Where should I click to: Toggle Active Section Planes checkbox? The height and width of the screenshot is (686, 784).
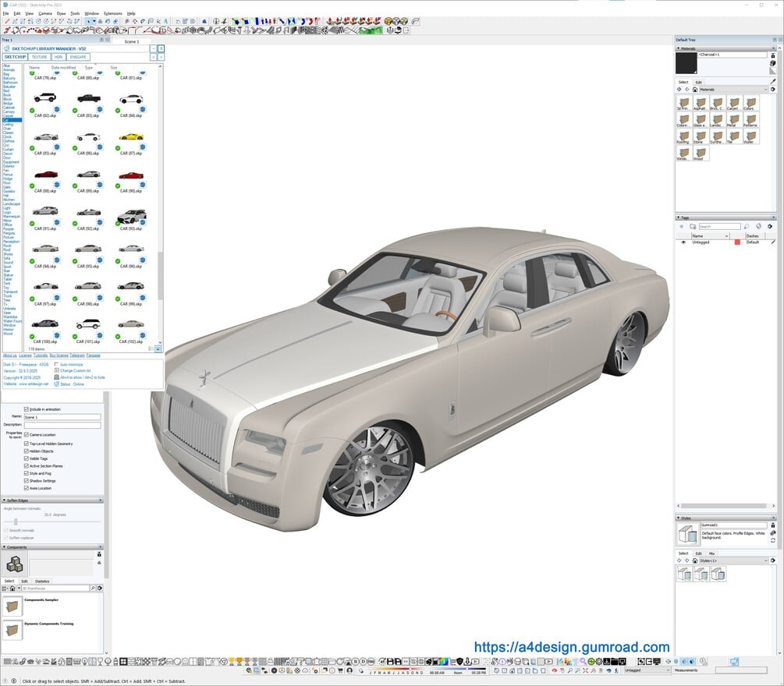(x=27, y=465)
